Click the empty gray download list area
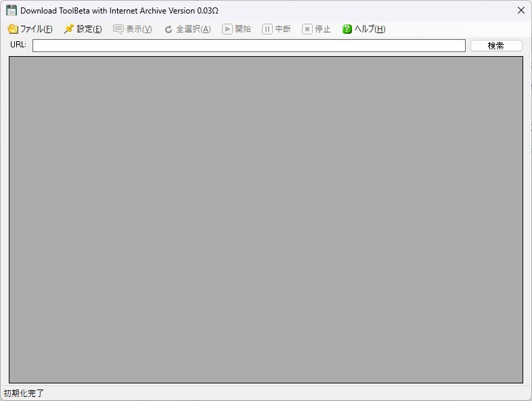532x401 pixels. point(265,220)
